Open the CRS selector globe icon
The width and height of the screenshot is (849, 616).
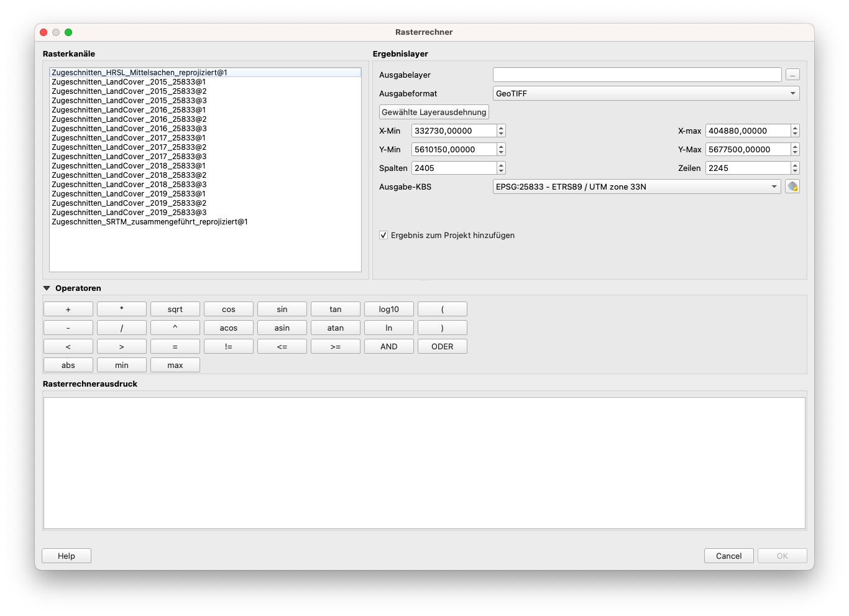tap(792, 186)
